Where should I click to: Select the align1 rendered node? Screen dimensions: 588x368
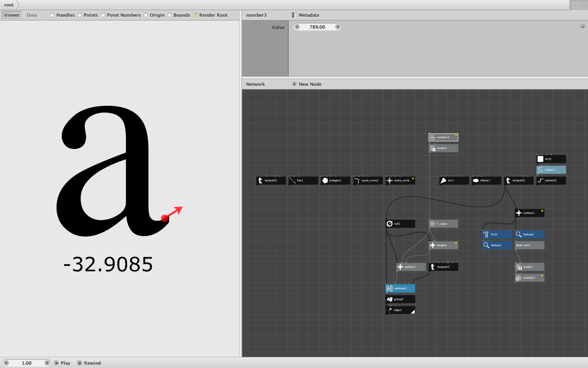400,310
